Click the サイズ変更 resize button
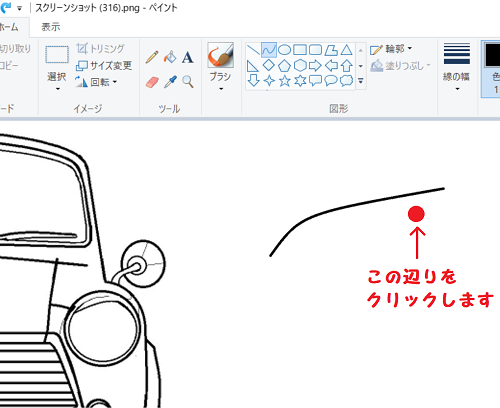Viewport: 500px width, 408px height. coord(104,65)
